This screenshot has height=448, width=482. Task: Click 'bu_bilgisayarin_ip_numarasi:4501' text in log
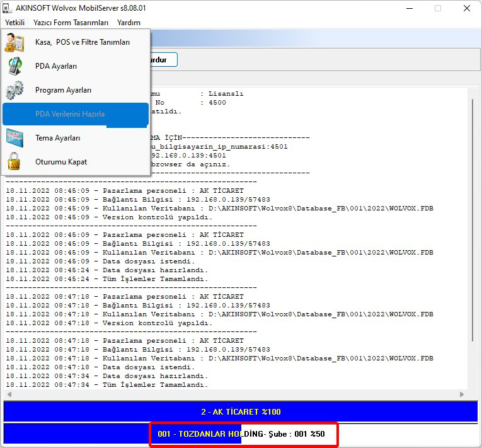219,147
